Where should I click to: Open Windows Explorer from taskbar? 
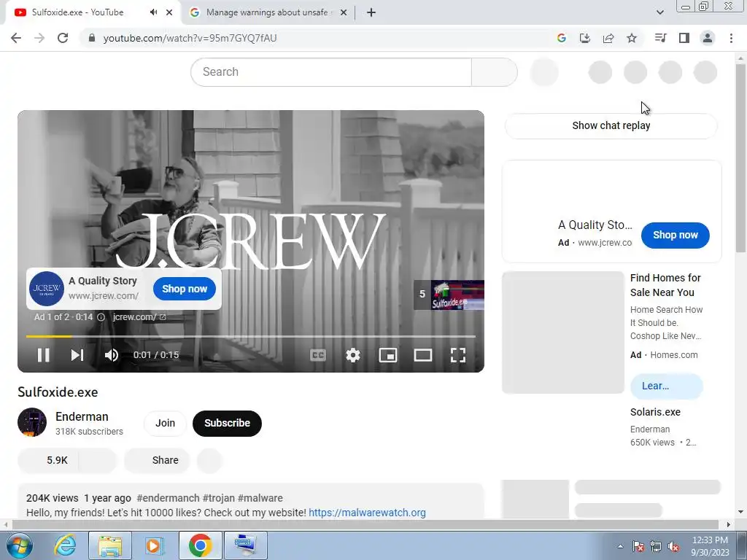110,545
